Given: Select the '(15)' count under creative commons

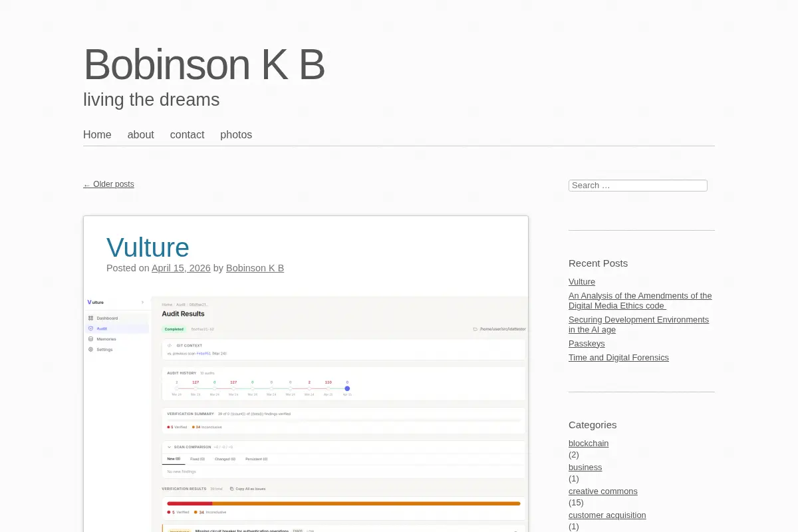Looking at the screenshot, I should (x=576, y=503).
